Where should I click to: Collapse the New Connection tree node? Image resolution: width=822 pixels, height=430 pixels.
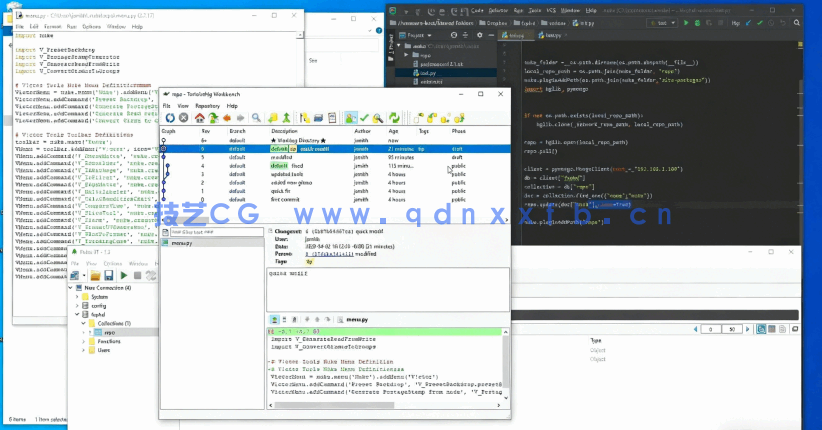point(72,287)
